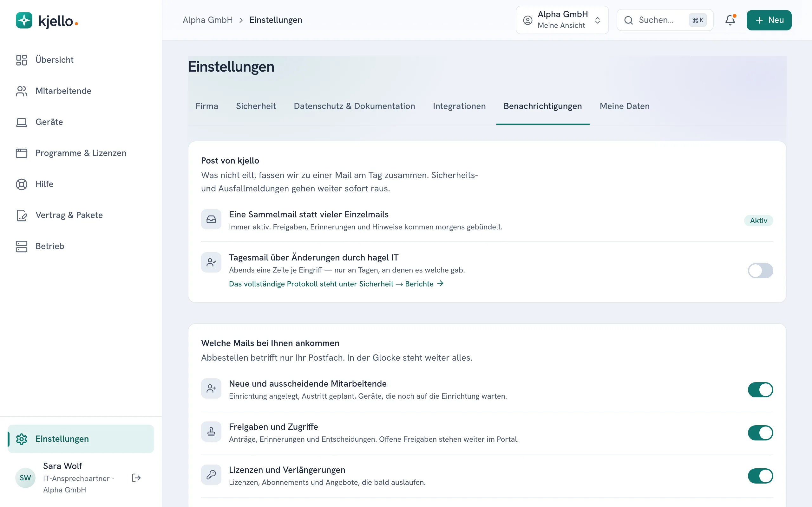Click the logout icon next to Sara Wolf
The image size is (812, 507).
point(136,478)
